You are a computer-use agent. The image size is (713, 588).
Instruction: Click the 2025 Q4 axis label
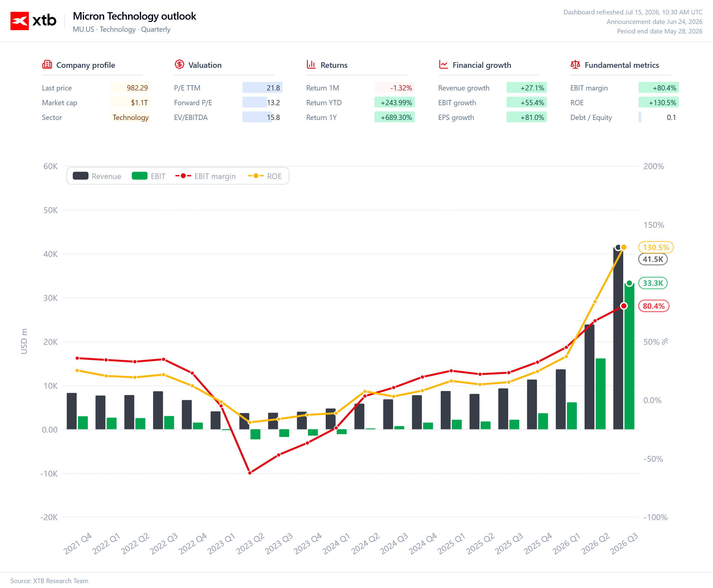538,543
